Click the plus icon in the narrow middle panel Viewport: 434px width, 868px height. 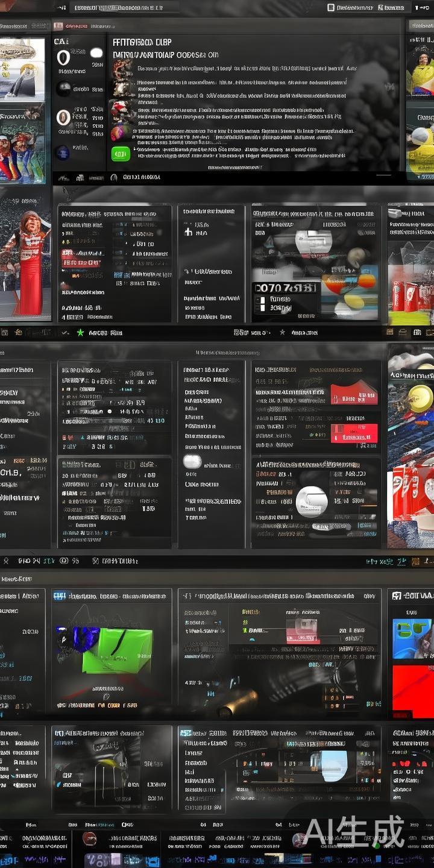click(188, 231)
